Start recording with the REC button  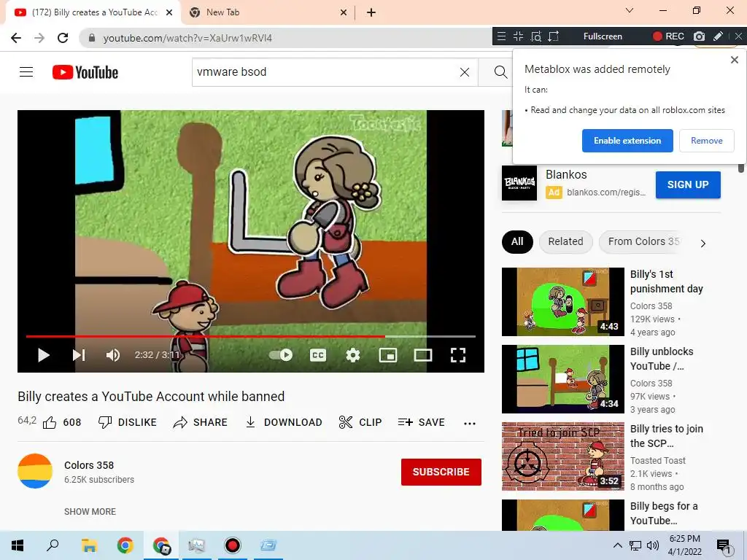668,36
